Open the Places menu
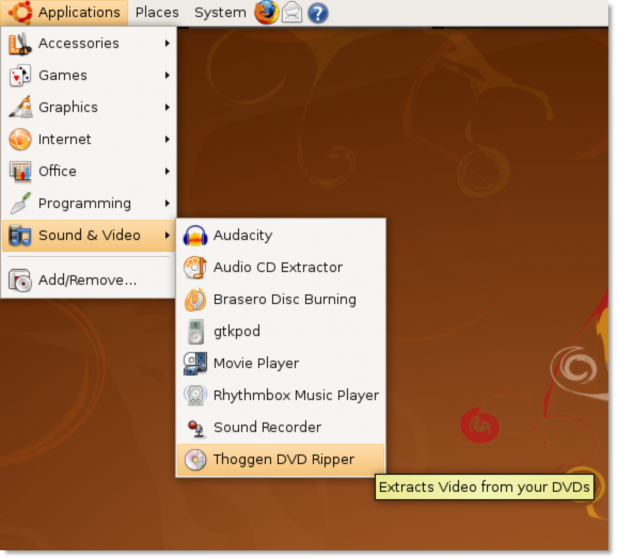This screenshot has height=559, width=617. tap(157, 13)
